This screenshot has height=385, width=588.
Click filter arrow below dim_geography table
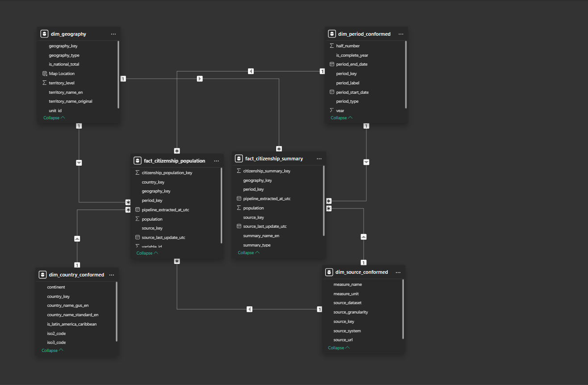79,163
